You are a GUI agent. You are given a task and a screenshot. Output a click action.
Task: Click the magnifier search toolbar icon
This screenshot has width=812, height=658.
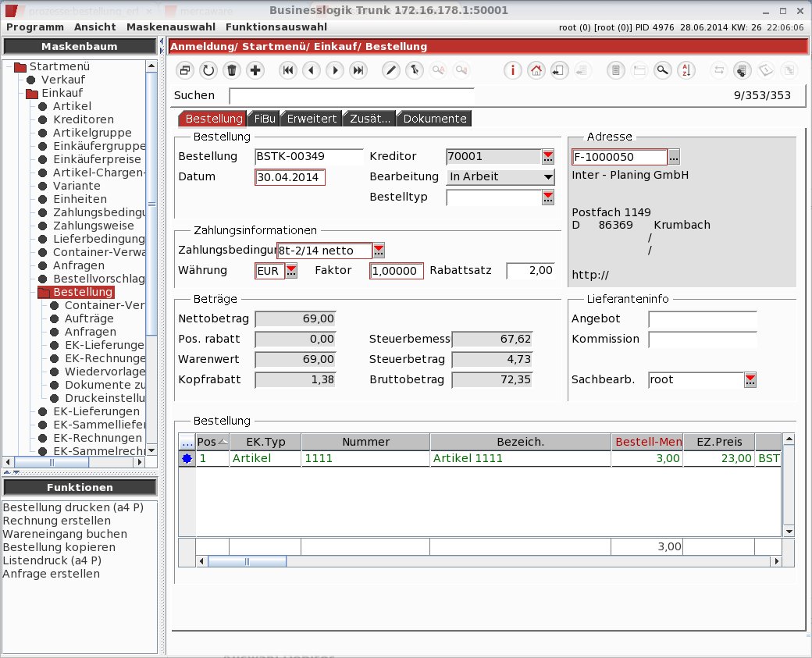pos(662,70)
